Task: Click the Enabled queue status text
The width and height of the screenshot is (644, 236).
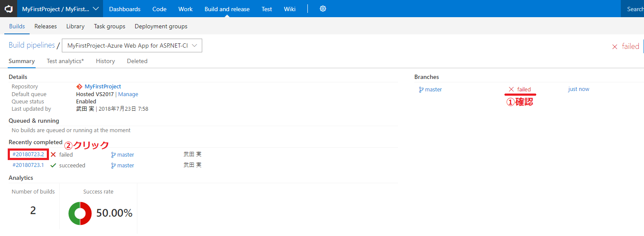Action: (x=86, y=102)
